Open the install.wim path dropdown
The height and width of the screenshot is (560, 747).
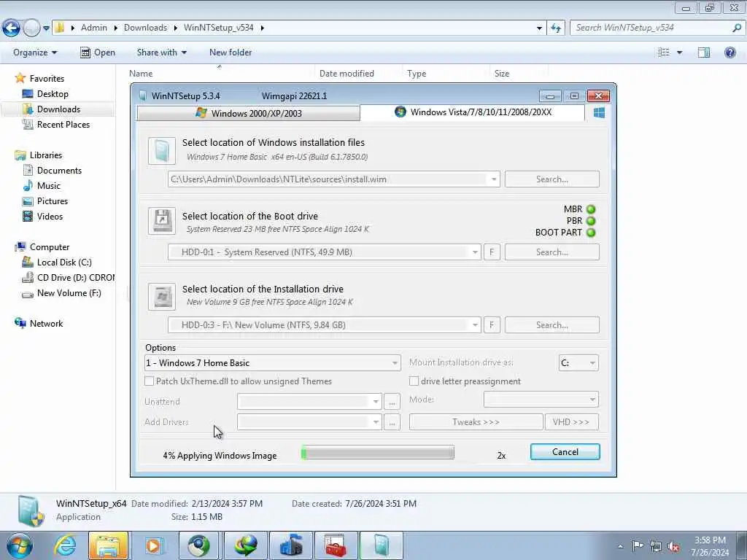[x=494, y=179]
